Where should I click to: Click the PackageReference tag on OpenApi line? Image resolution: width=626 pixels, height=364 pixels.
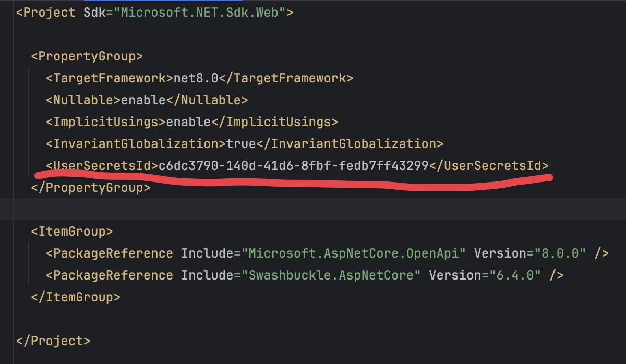(110, 253)
